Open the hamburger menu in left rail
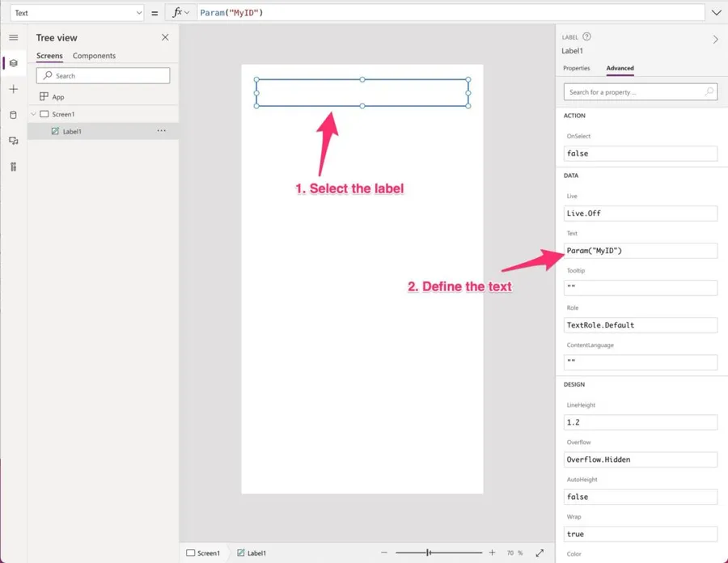 [13, 38]
